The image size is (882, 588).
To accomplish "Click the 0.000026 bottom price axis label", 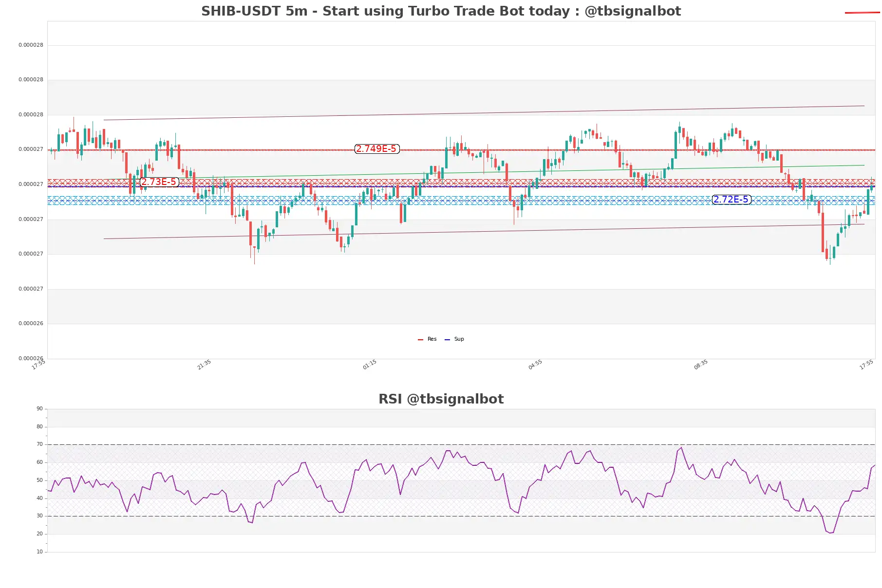I will coord(31,359).
